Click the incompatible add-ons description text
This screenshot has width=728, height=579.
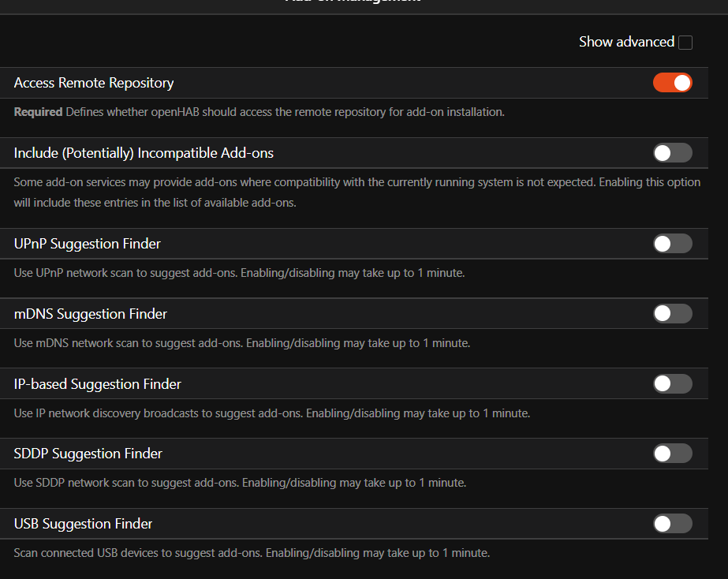click(x=357, y=192)
